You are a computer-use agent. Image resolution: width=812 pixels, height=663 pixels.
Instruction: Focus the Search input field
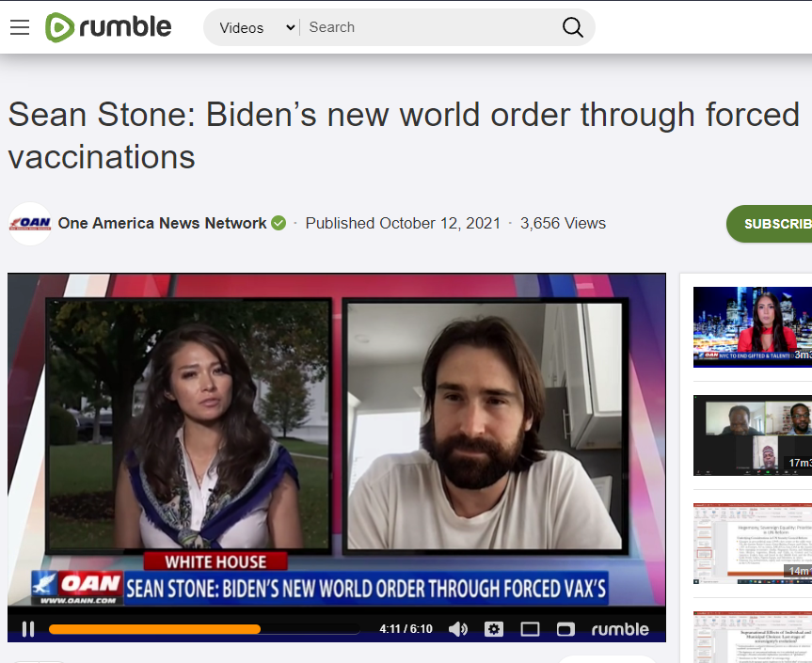[x=430, y=27]
